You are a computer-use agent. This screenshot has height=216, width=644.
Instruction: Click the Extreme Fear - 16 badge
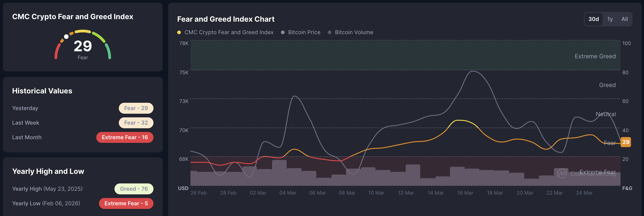pyautogui.click(x=125, y=137)
